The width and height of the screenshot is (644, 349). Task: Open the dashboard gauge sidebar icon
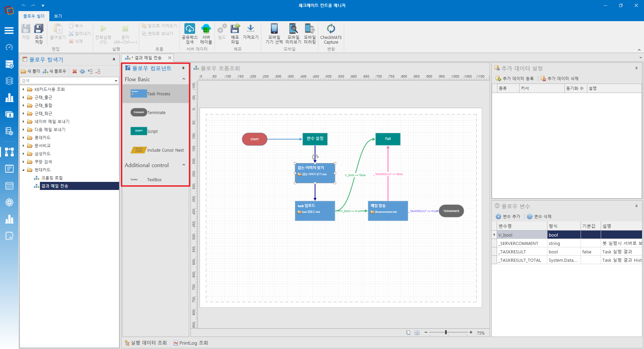click(x=9, y=47)
